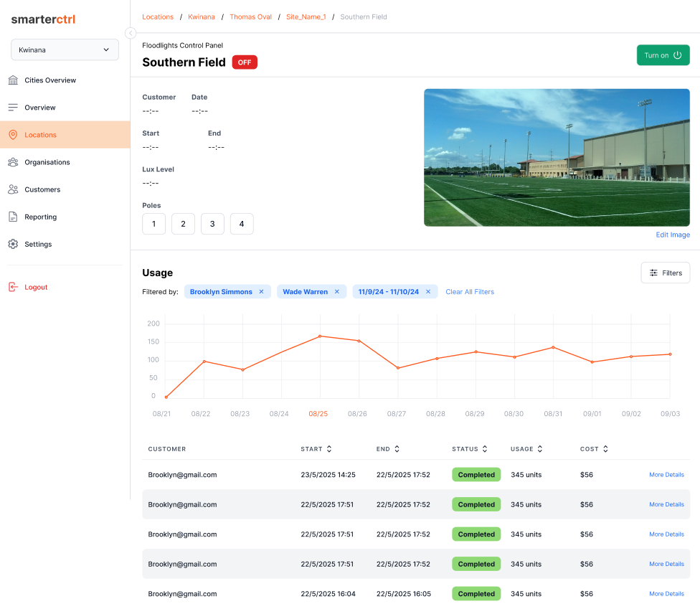This screenshot has width=700, height=614.
Task: Click the Organisations group icon
Action: (x=13, y=162)
